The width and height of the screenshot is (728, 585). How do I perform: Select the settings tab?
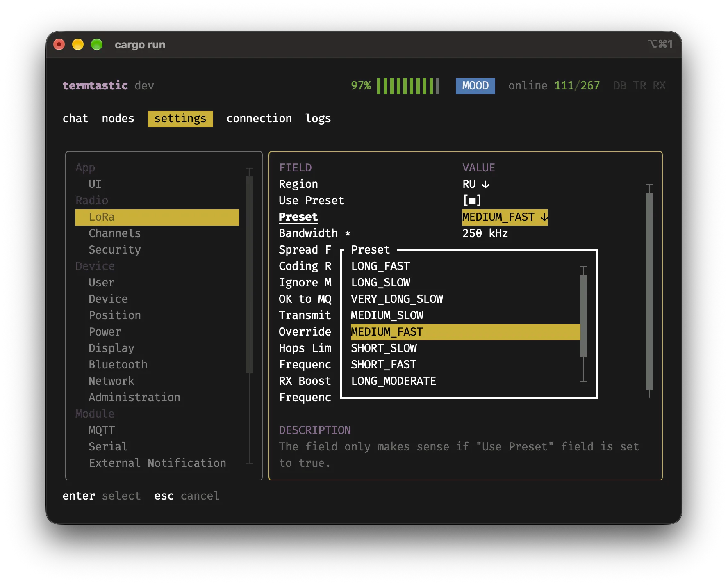pos(180,119)
